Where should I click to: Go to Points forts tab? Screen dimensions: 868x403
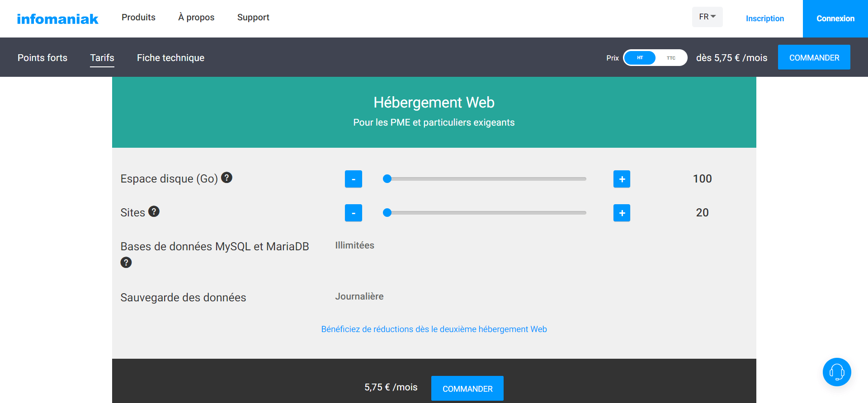pos(42,58)
